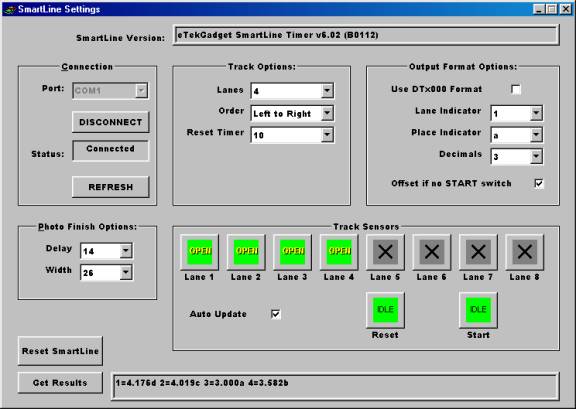
Task: Click the Lane 1 OPEN sensor indicator
Action: coord(199,252)
